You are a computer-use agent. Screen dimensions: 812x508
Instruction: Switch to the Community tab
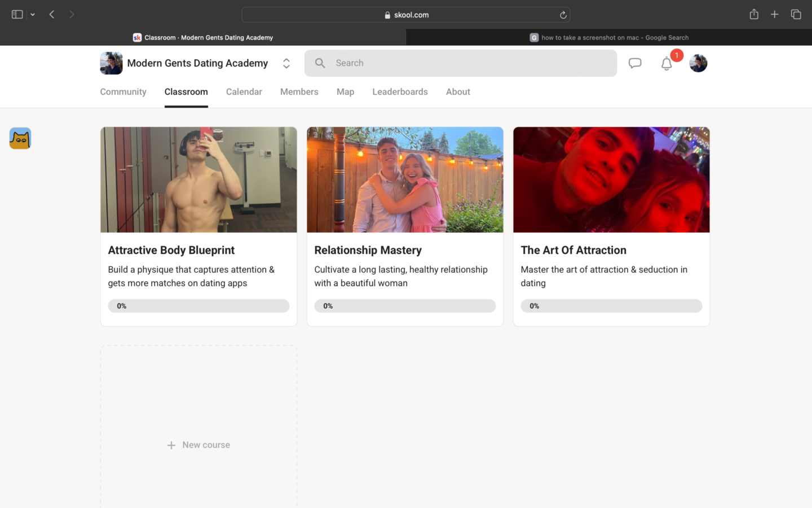click(123, 92)
